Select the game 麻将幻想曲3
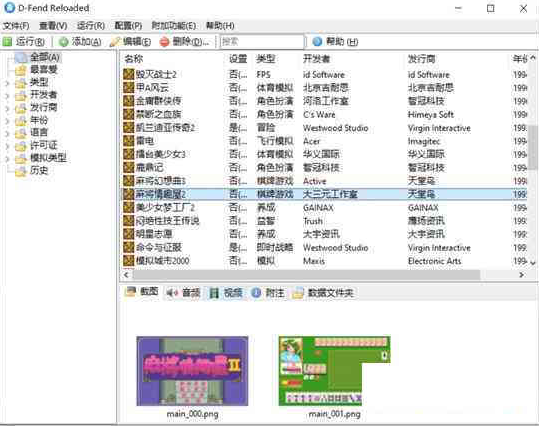 pyautogui.click(x=160, y=181)
